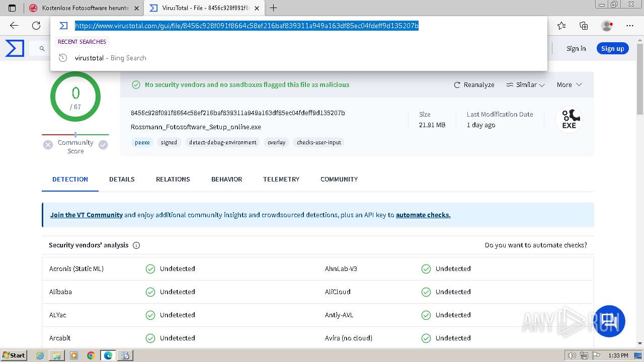644x362 pixels.
Task: Click the automate checks link
Action: pyautogui.click(x=423, y=215)
